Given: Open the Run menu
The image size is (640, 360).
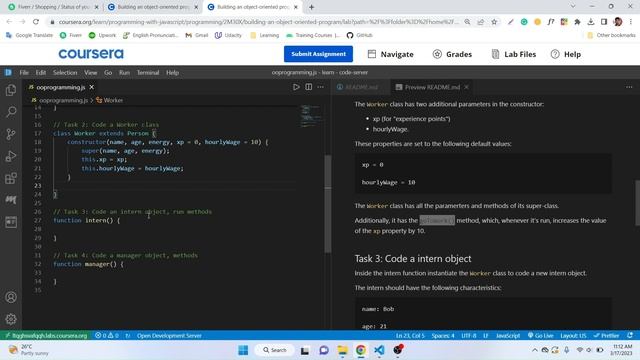Looking at the screenshot, I should tap(124, 72).
